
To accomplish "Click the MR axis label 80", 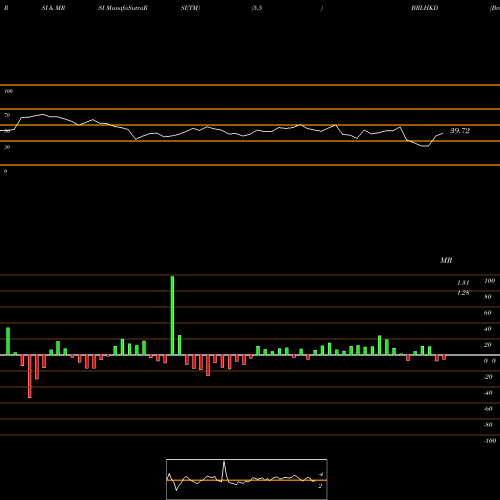I will point(488,297).
